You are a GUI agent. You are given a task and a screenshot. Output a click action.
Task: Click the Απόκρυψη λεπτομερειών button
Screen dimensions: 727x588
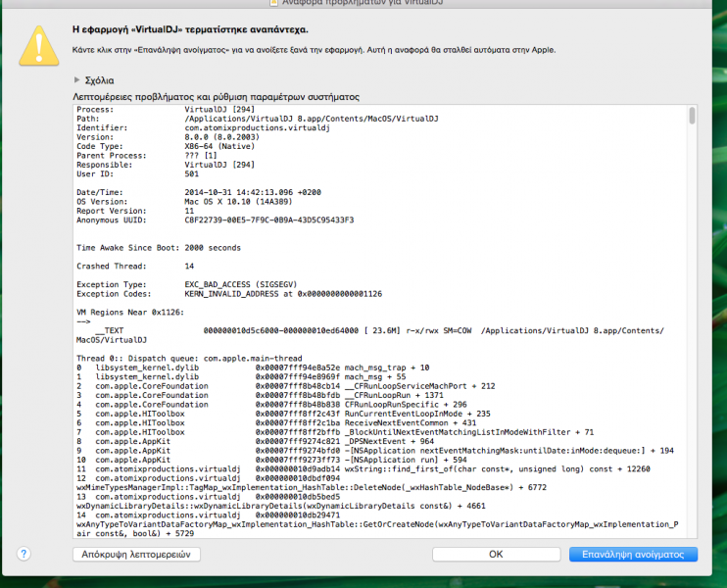tap(136, 554)
